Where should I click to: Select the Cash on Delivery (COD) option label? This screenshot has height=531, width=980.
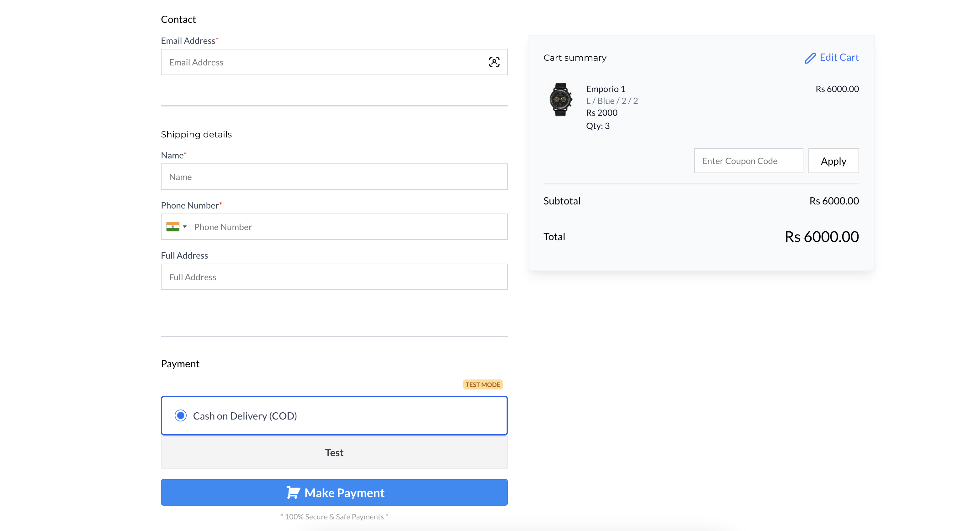(245, 416)
